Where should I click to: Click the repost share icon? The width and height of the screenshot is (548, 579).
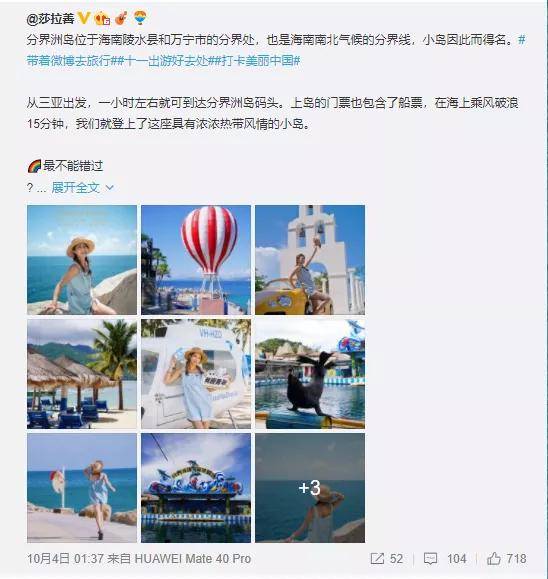click(377, 559)
